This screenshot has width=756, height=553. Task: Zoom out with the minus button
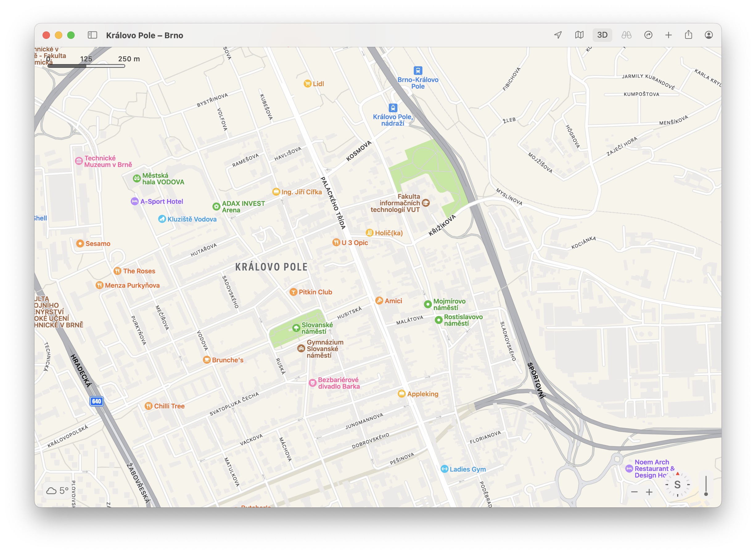click(634, 492)
